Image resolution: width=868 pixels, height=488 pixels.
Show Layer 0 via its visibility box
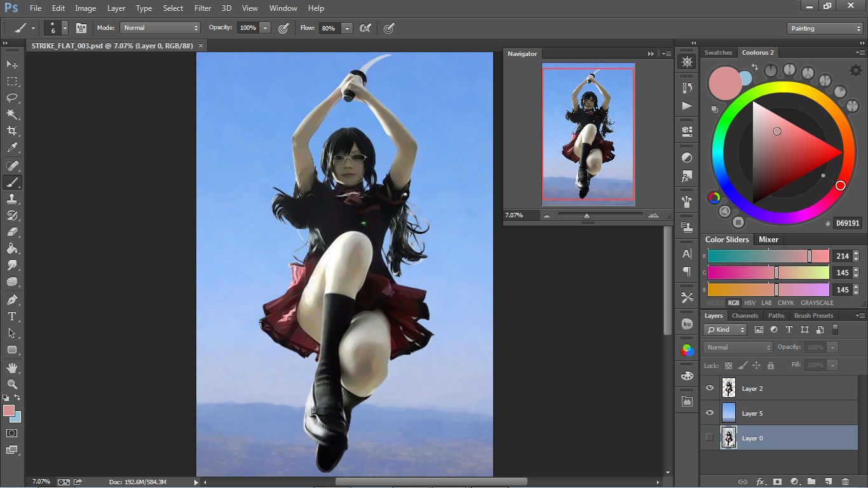click(710, 437)
